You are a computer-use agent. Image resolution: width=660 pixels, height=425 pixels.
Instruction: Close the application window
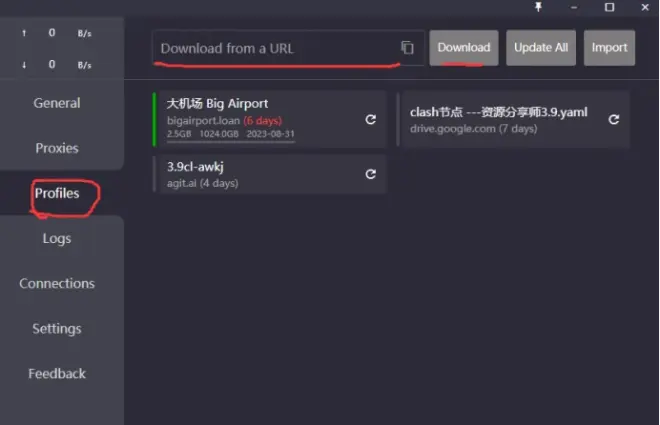pyautogui.click(x=645, y=7)
